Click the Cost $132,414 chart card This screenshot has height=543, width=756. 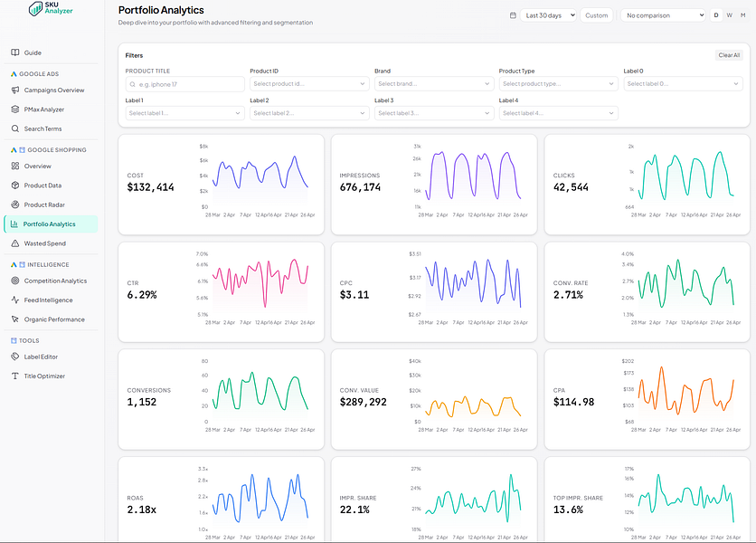[221, 185]
